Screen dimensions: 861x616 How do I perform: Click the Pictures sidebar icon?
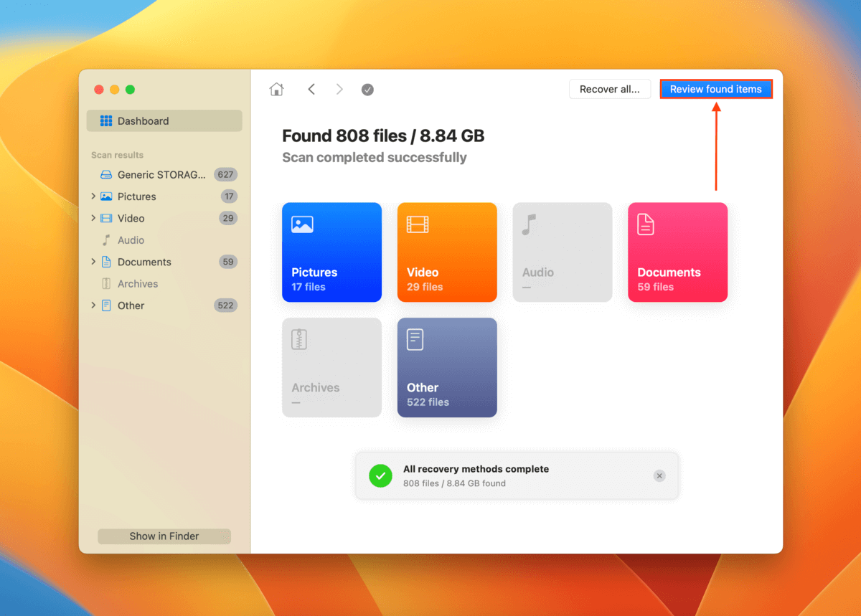pyautogui.click(x=106, y=196)
